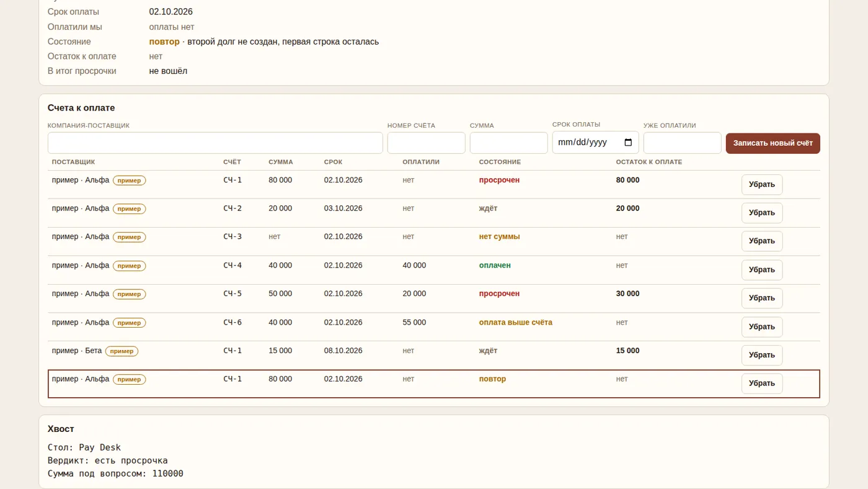Click the Счета к оплате heading
Screen dimensions: 868x489
[81, 108]
